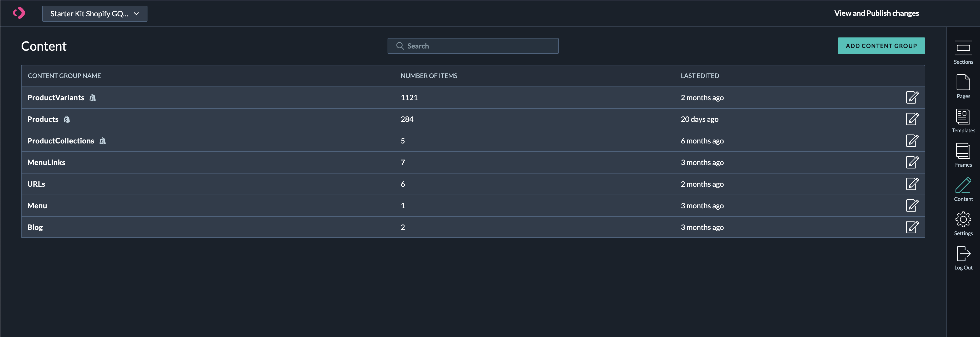Image resolution: width=980 pixels, height=337 pixels.
Task: Open the Menu content group row
Action: tap(37, 206)
